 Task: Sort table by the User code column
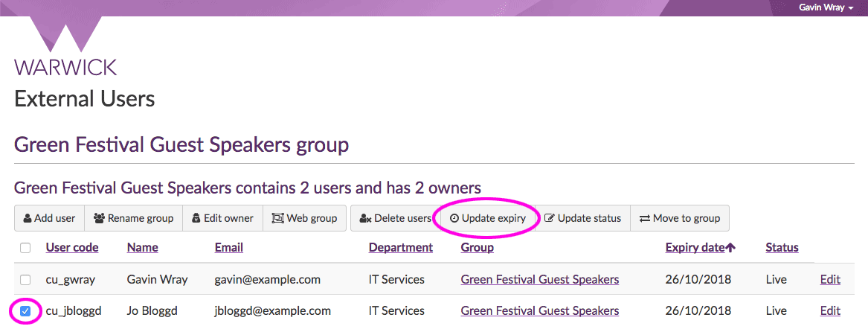click(x=72, y=248)
